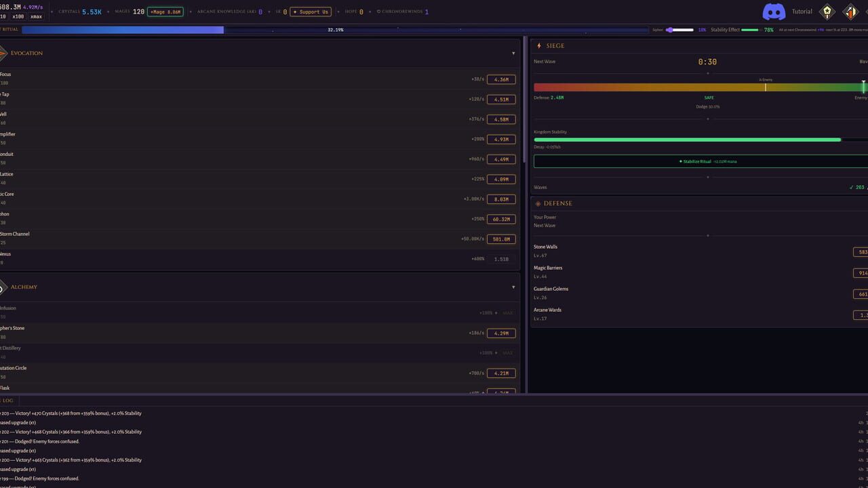Click the Siege lightning bolt icon

coord(539,46)
